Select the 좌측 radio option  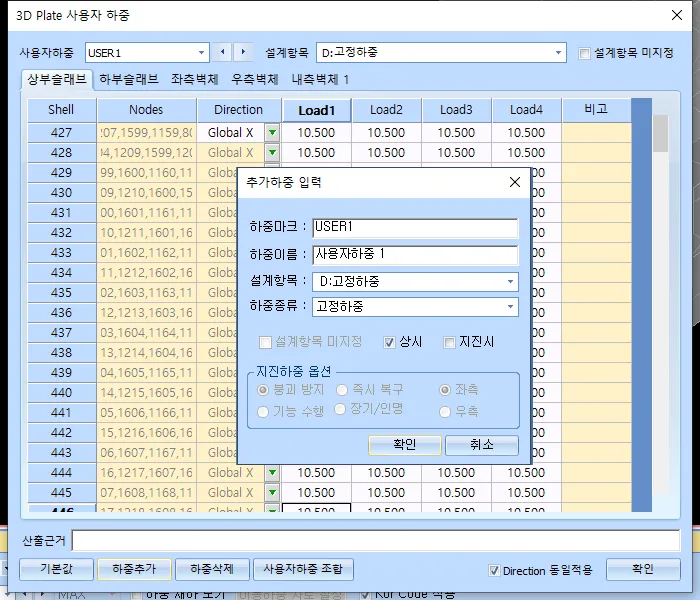pyautogui.click(x=445, y=390)
